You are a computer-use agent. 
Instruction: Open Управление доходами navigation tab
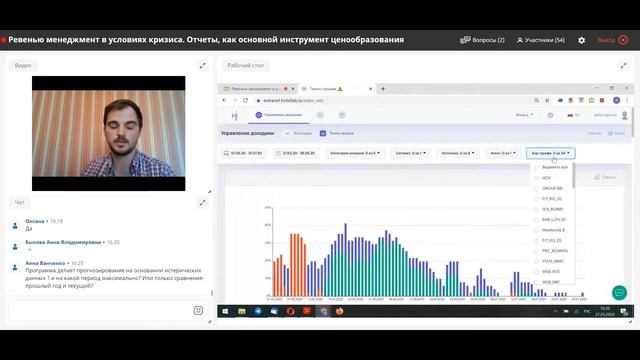pos(279,115)
